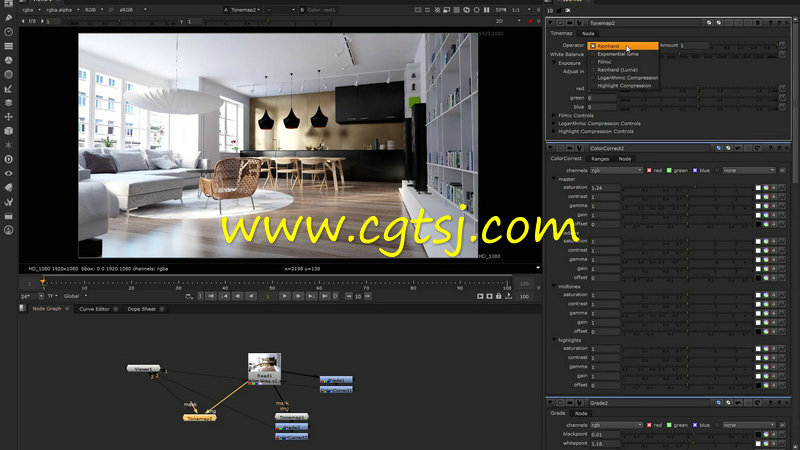This screenshot has height=450, width=800.
Task: Toggle red channel checkbox in ColorCorrect2
Action: pyautogui.click(x=649, y=170)
